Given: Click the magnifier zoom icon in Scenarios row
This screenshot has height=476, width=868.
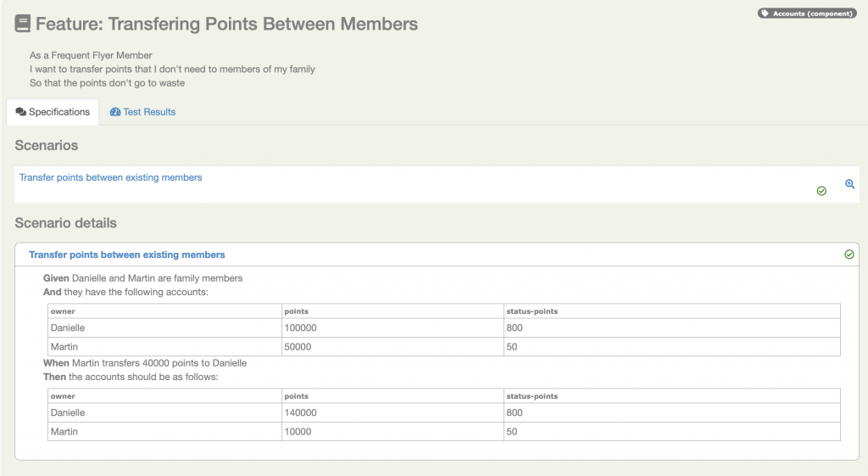Looking at the screenshot, I should pyautogui.click(x=849, y=184).
